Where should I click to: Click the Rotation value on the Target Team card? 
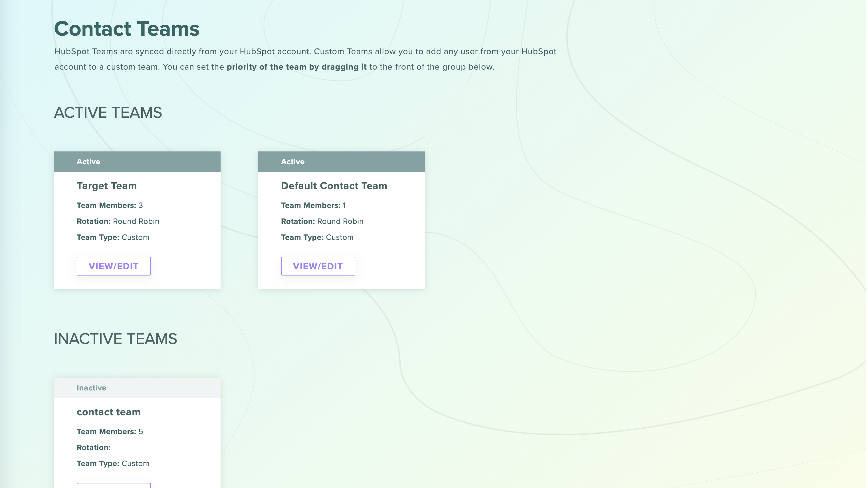(136, 221)
